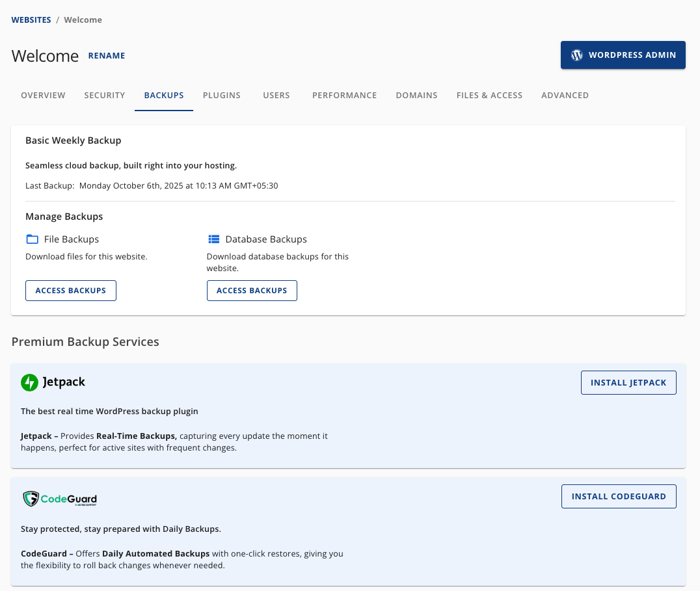
Task: Go to the Files & Access tab
Action: 489,95
